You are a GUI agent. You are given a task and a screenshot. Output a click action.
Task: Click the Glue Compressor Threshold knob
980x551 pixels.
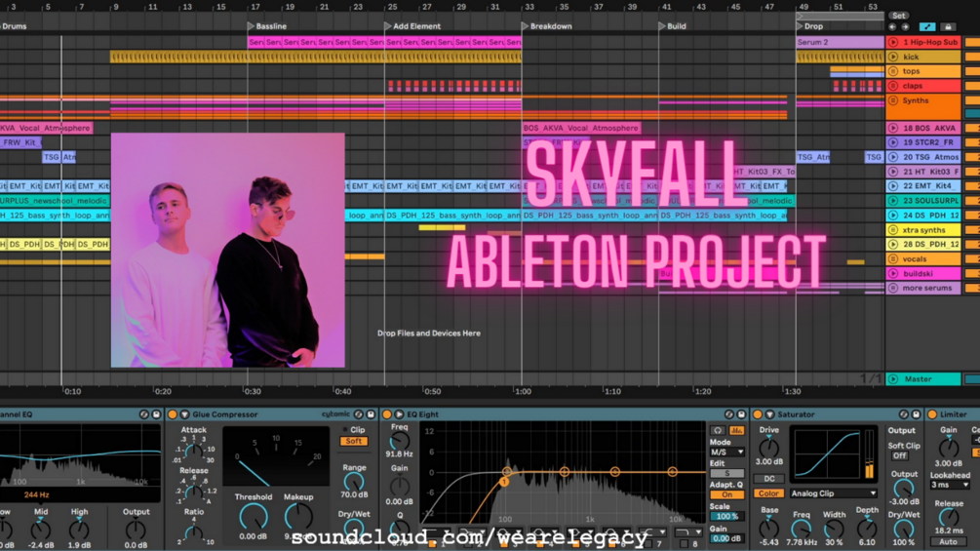254,517
